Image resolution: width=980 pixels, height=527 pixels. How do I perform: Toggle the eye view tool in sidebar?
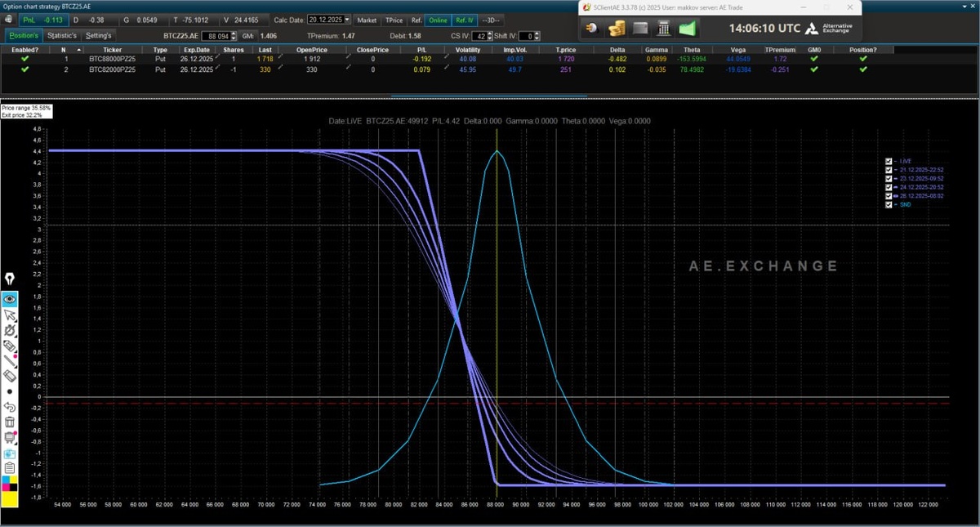tap(10, 299)
